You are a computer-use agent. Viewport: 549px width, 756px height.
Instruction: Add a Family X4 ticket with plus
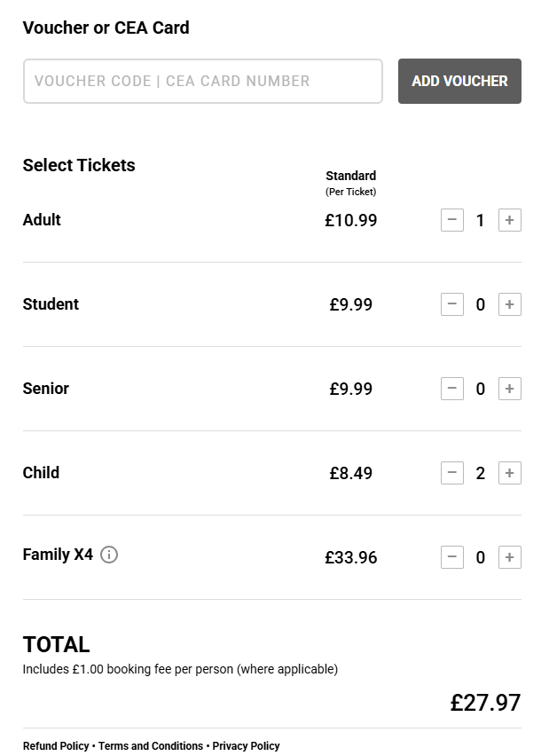click(509, 557)
